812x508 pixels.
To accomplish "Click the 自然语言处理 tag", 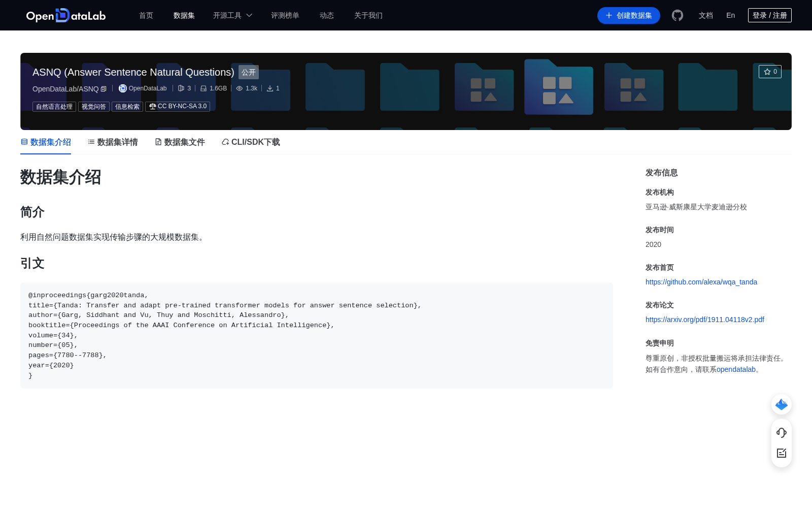I will [54, 107].
